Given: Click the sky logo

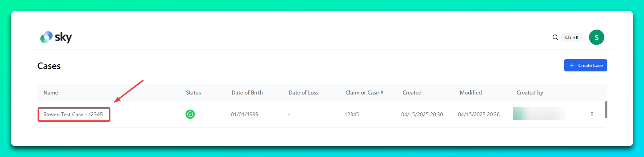Looking at the screenshot, I should click(x=56, y=37).
